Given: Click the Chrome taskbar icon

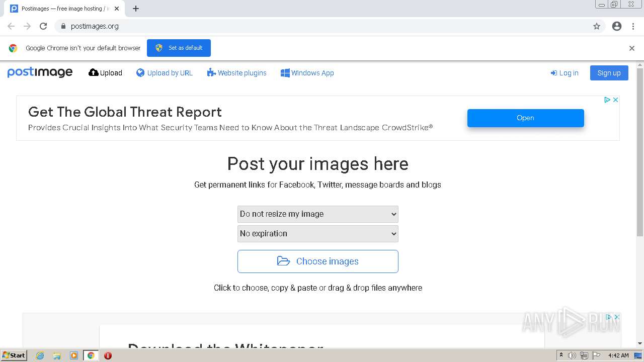Looking at the screenshot, I should click(91, 355).
